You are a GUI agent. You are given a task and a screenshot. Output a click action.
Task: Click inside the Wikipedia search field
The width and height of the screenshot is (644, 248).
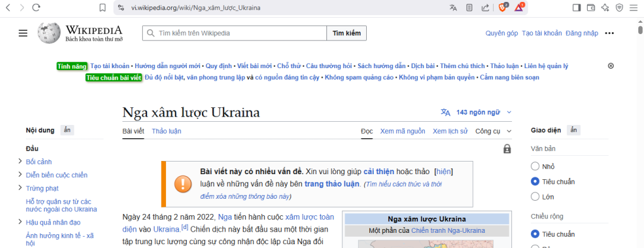[234, 33]
